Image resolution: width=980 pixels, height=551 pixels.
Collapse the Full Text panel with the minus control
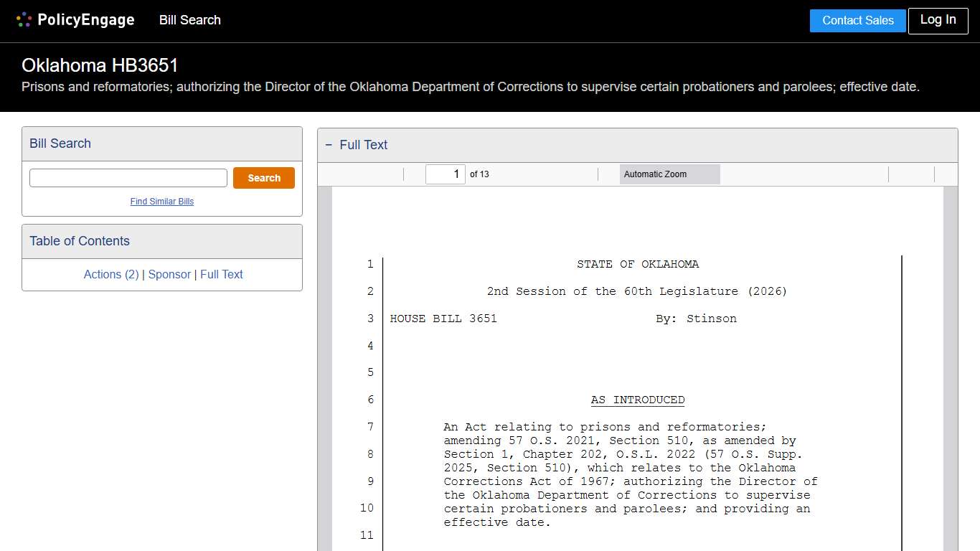(x=329, y=144)
